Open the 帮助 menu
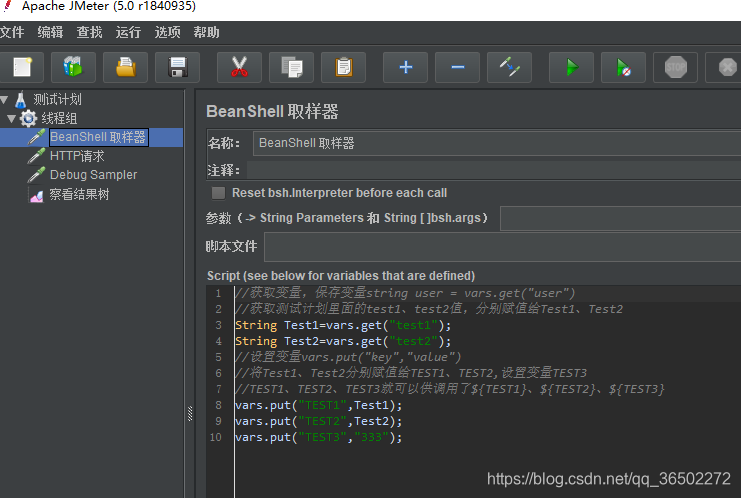This screenshot has width=741, height=498. coord(206,32)
